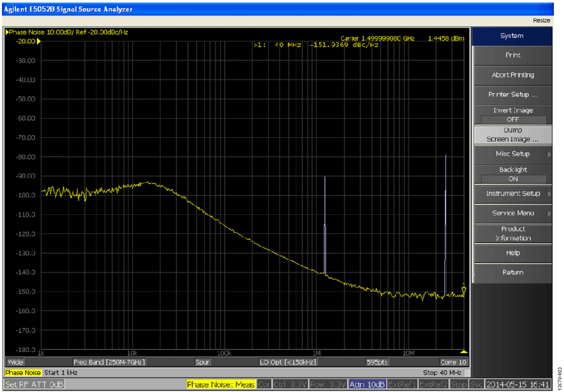Click the Print softkey
This screenshot has height=392, width=564.
tap(513, 55)
